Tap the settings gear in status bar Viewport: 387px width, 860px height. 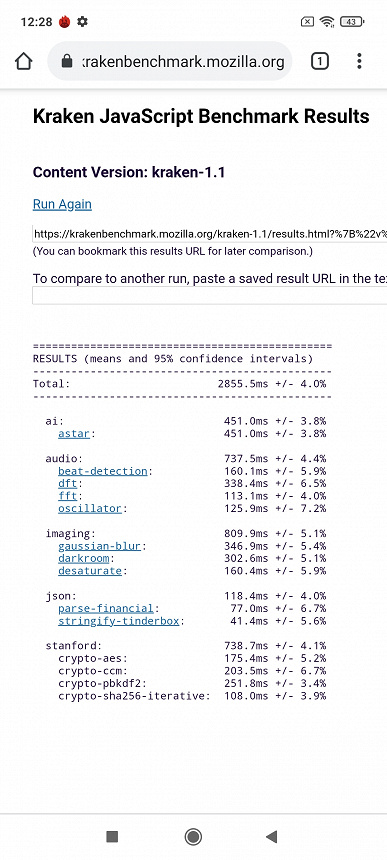click(83, 22)
